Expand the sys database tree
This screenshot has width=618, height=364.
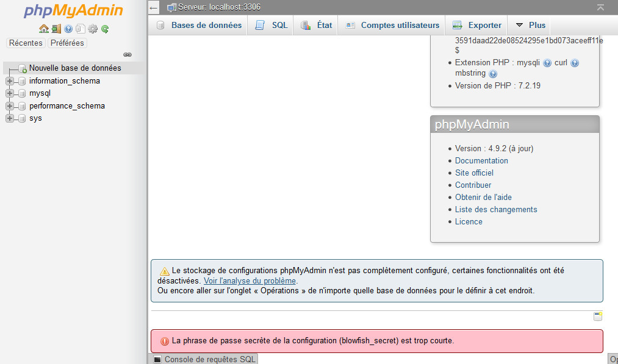coord(10,118)
